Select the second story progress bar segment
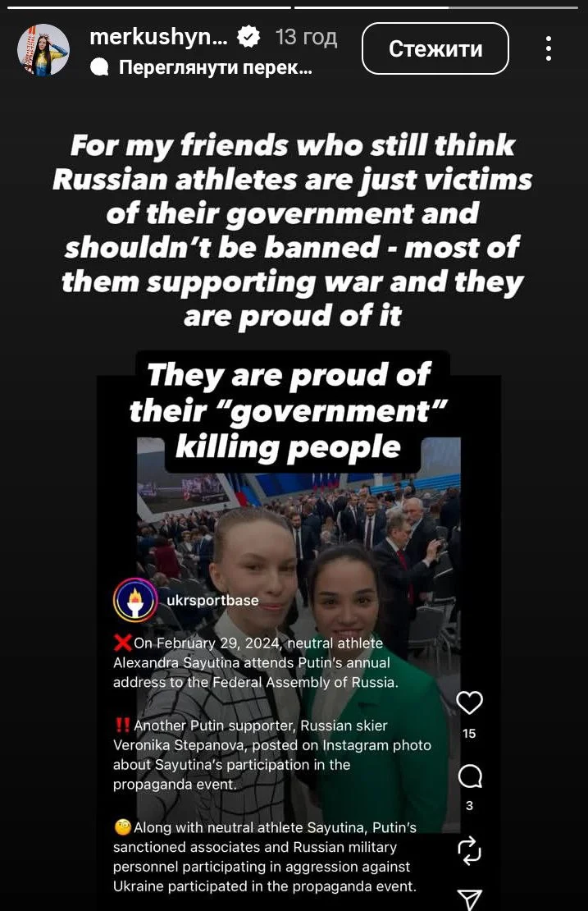 click(x=436, y=7)
